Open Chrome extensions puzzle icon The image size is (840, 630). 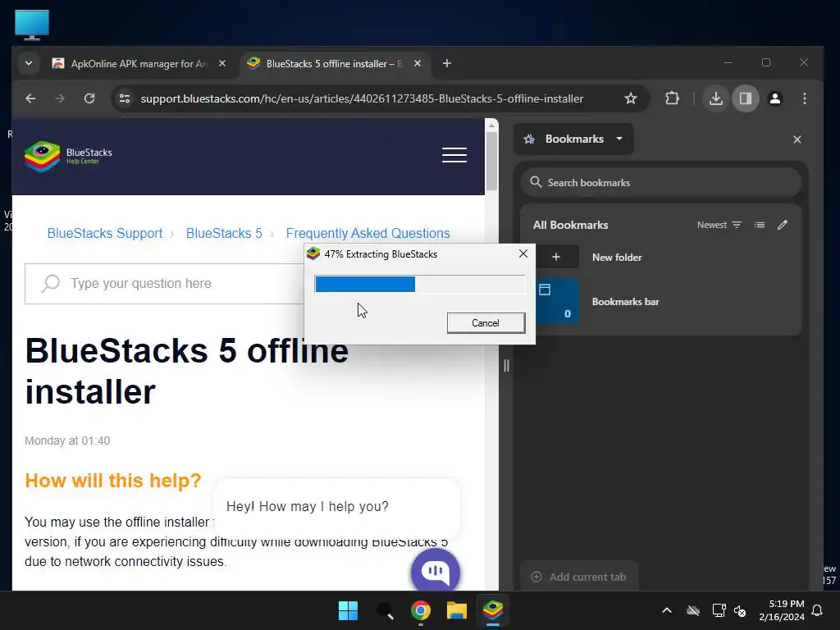(672, 98)
